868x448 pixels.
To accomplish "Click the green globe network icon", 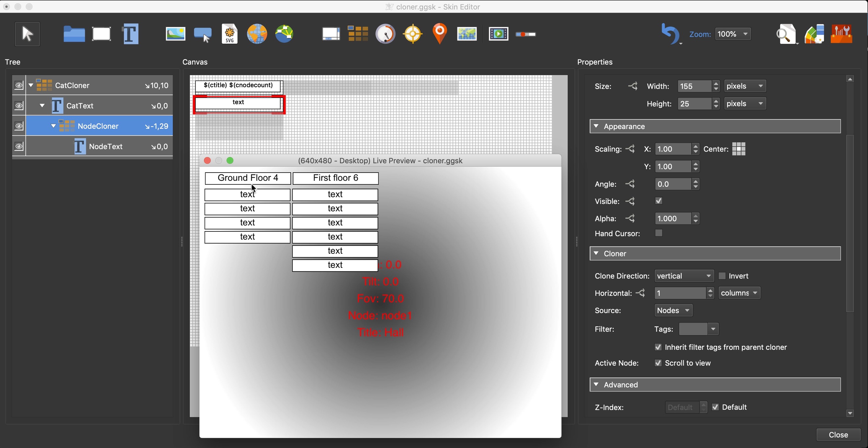I will point(285,34).
